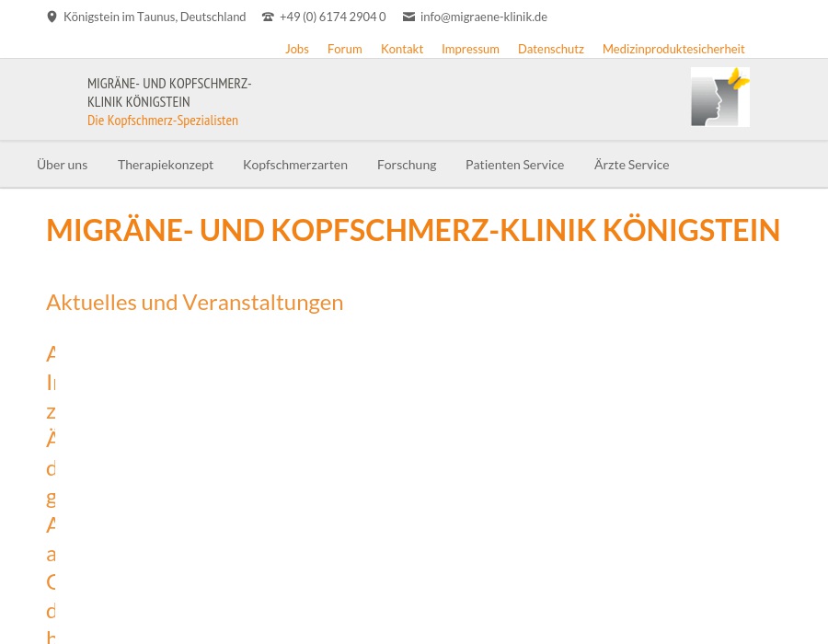Click the phone number +49 (0) 6174 2904 0
This screenshot has width=828, height=644.
click(x=332, y=16)
